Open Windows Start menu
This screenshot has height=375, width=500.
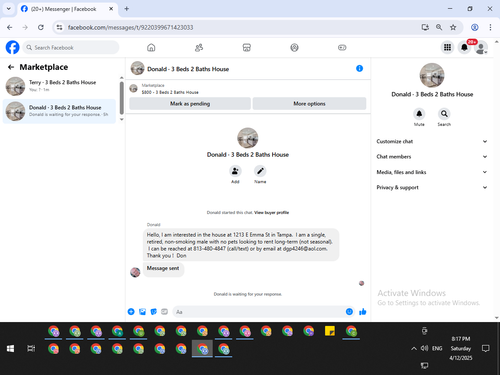(10, 349)
